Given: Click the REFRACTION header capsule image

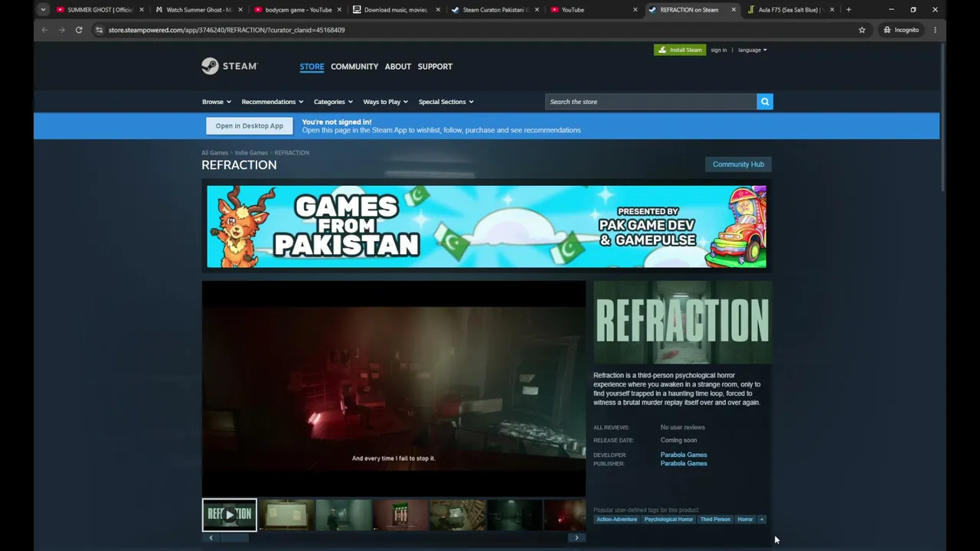Looking at the screenshot, I should point(683,322).
